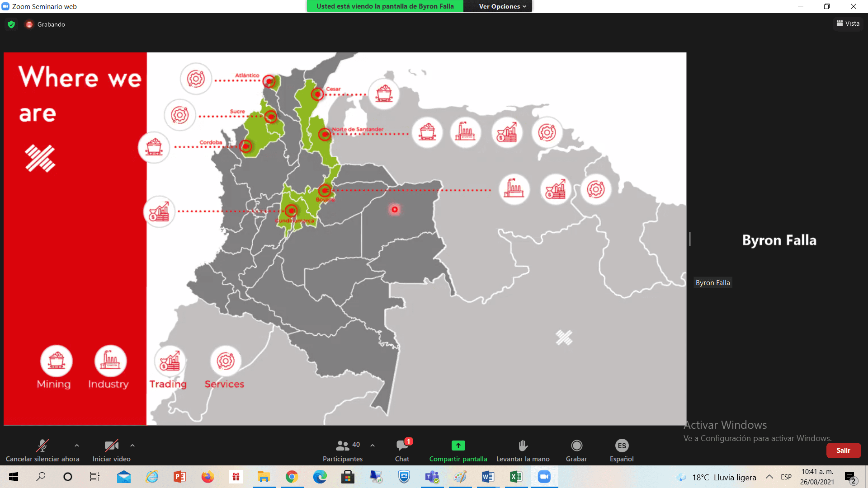Open Excel from the taskbar
868x488 pixels.
pyautogui.click(x=516, y=477)
